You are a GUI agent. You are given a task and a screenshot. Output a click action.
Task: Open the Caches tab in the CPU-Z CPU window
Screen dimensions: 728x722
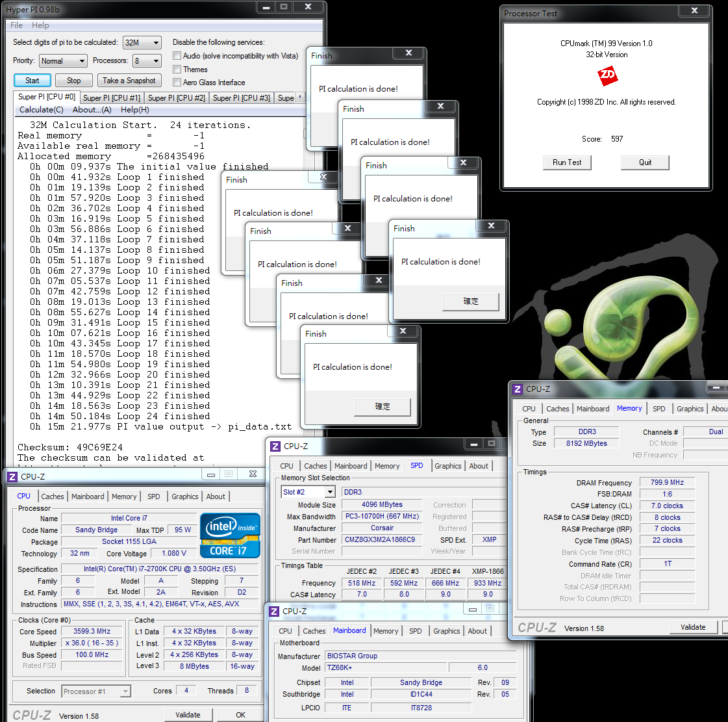point(53,496)
